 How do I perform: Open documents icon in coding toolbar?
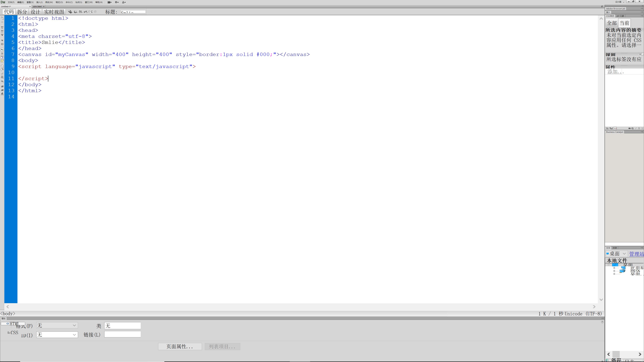2,18
